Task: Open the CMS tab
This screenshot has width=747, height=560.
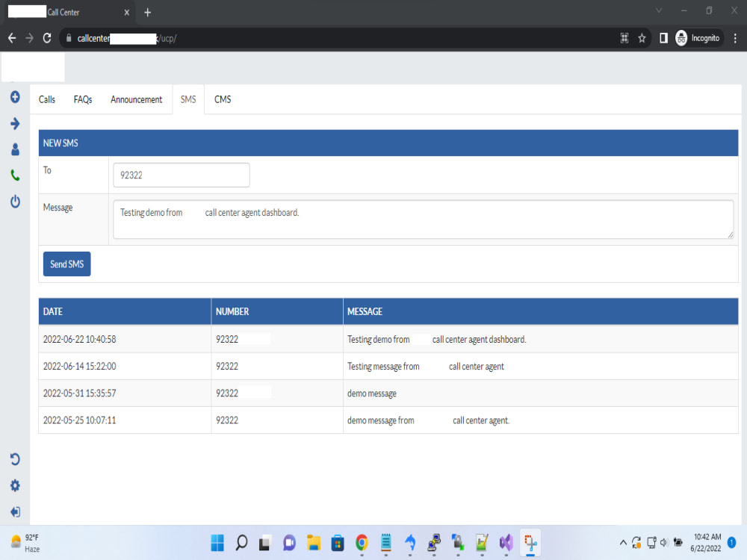Action: tap(222, 99)
